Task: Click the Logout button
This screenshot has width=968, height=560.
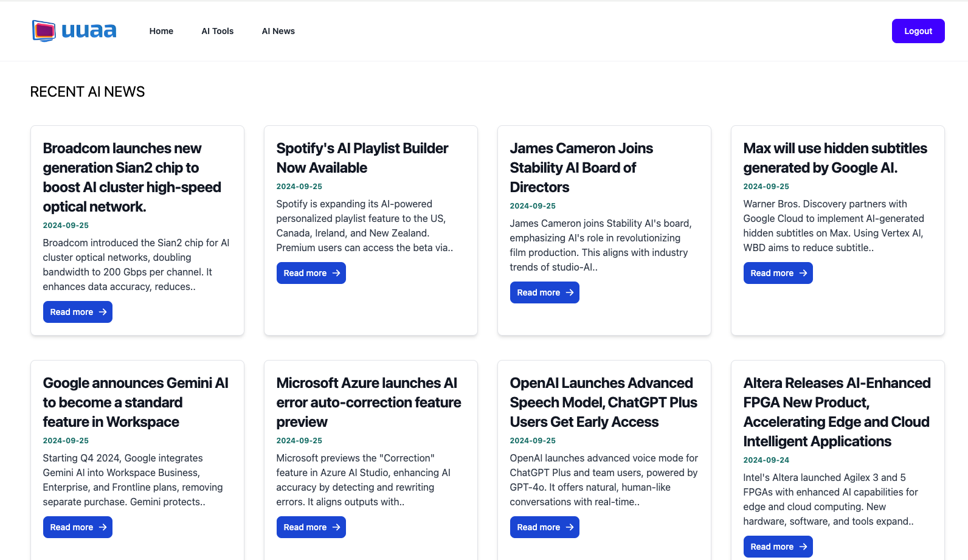Action: tap(918, 31)
